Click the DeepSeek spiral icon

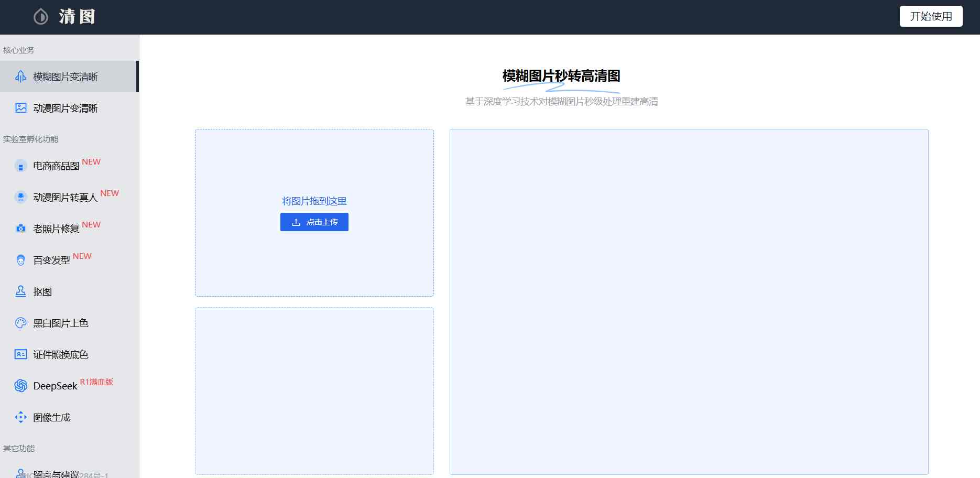pyautogui.click(x=20, y=386)
